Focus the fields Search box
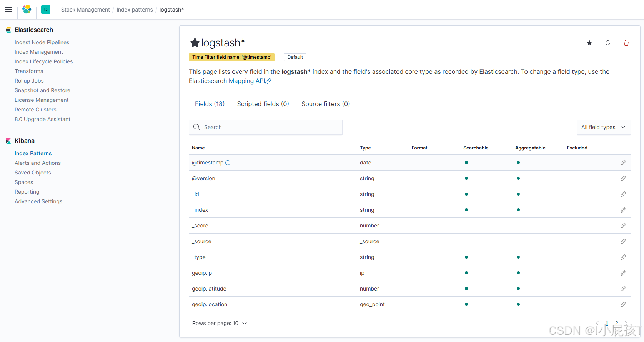Viewport: 644px width, 342px height. point(266,127)
